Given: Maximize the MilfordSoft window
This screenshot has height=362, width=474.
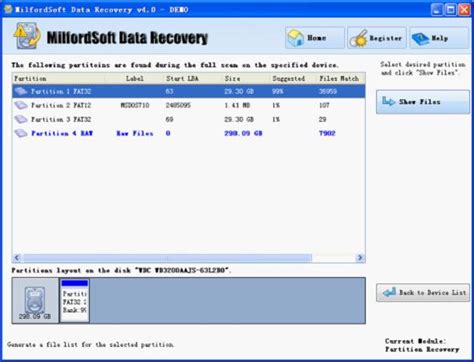Looking at the screenshot, I should pos(451,10).
